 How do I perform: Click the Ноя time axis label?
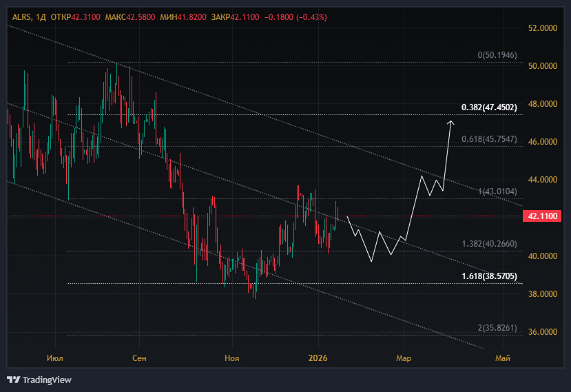coord(232,358)
